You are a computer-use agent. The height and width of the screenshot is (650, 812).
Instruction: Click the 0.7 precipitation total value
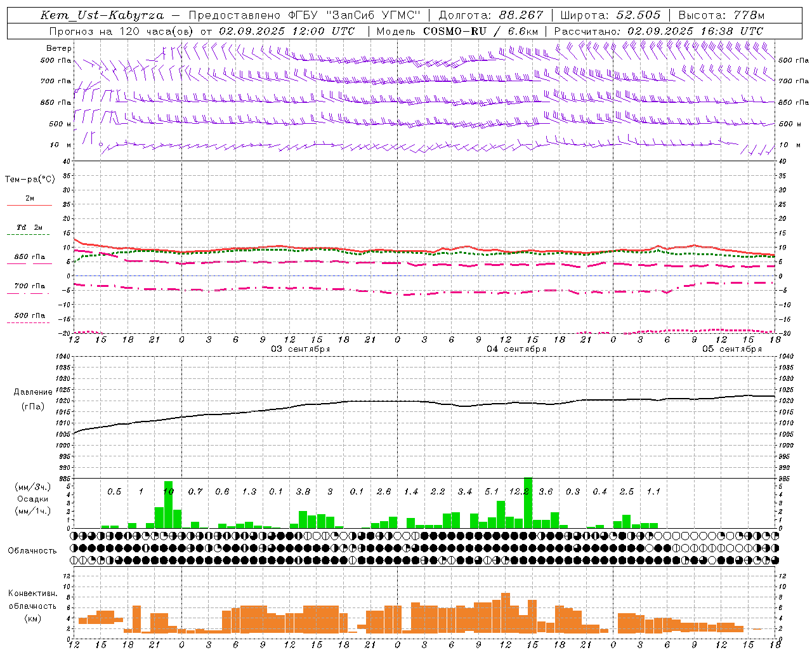click(x=195, y=491)
